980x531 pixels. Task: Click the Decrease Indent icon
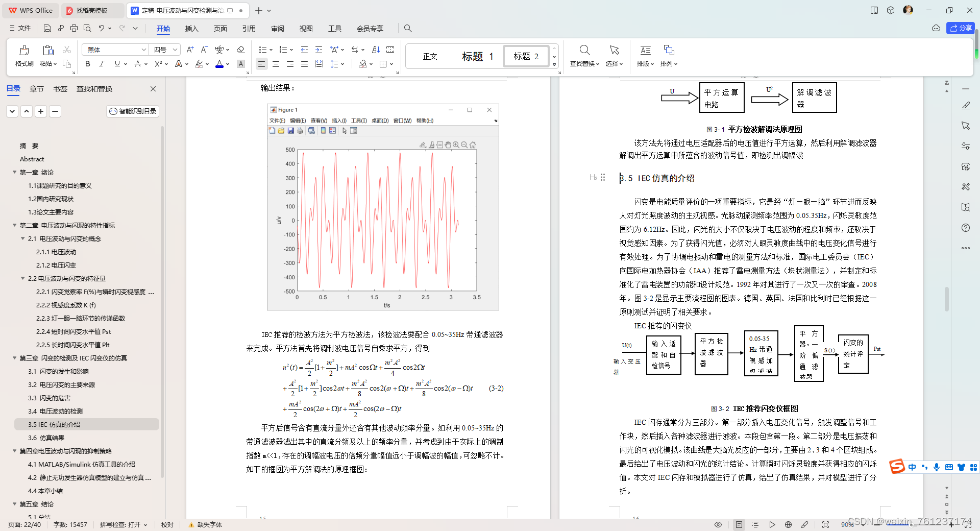point(304,50)
